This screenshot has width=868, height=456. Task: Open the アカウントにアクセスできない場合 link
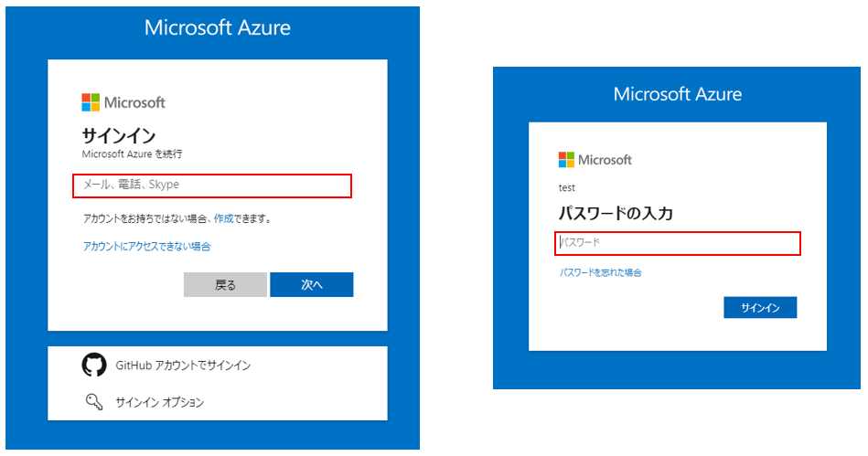(147, 247)
